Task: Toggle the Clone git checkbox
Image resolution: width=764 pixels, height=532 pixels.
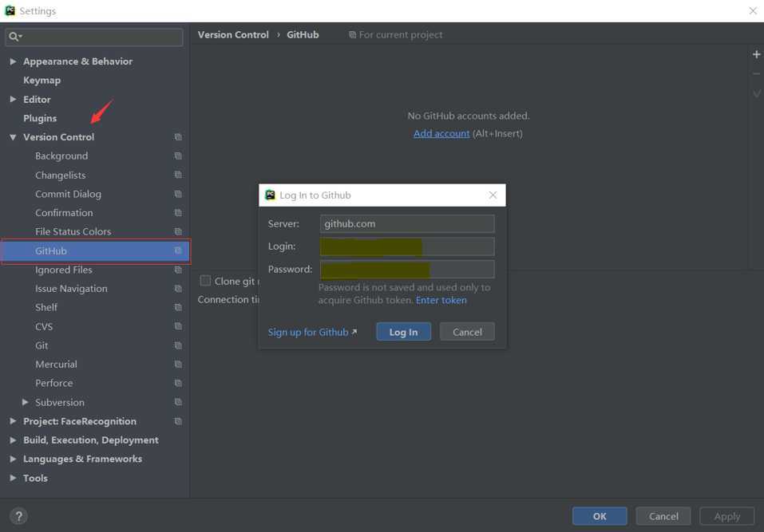Action: (x=205, y=281)
